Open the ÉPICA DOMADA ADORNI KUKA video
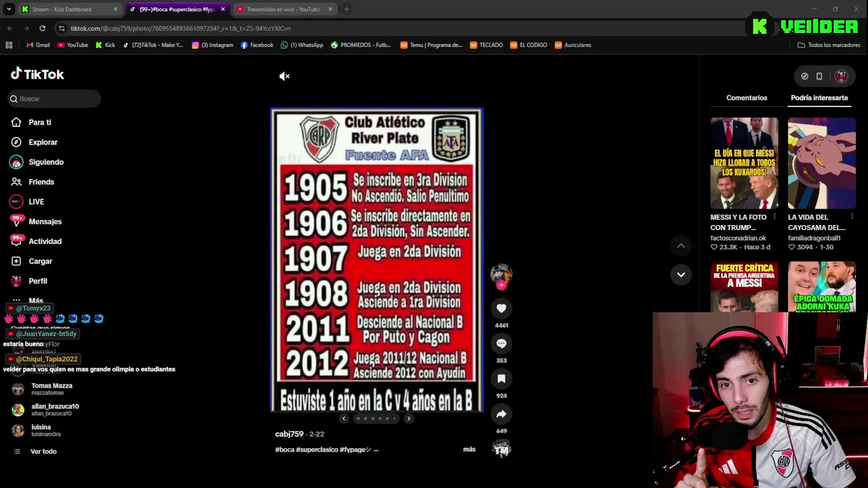The height and width of the screenshot is (488, 868). click(x=822, y=287)
